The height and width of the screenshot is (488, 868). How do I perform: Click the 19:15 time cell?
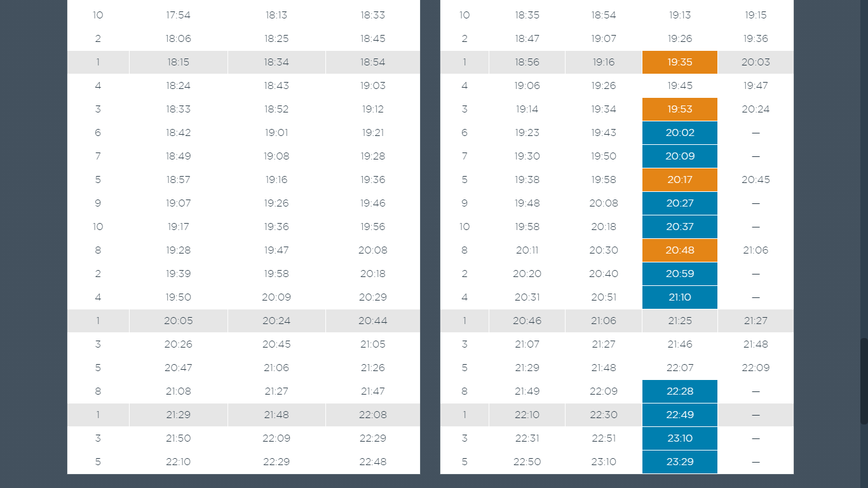point(756,15)
